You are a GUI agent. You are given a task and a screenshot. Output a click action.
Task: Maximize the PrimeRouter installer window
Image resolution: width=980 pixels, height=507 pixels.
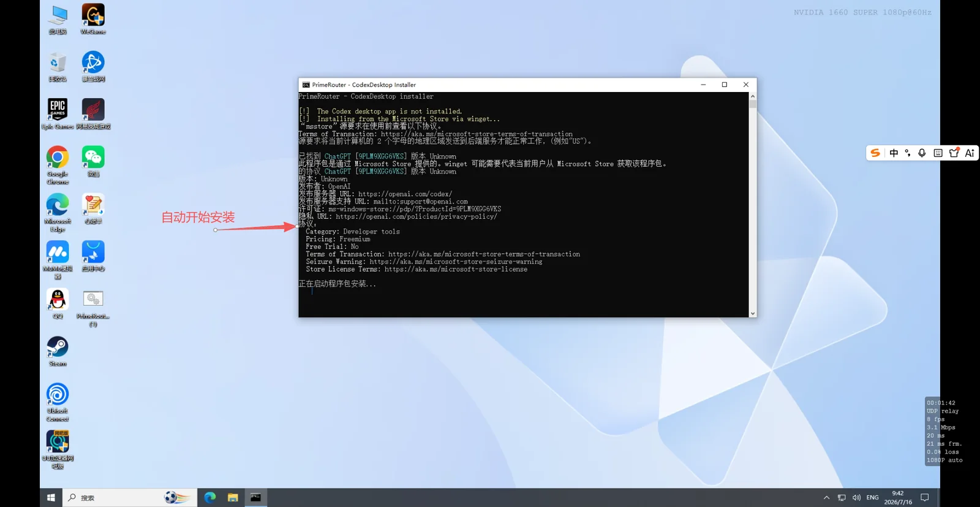(x=725, y=85)
